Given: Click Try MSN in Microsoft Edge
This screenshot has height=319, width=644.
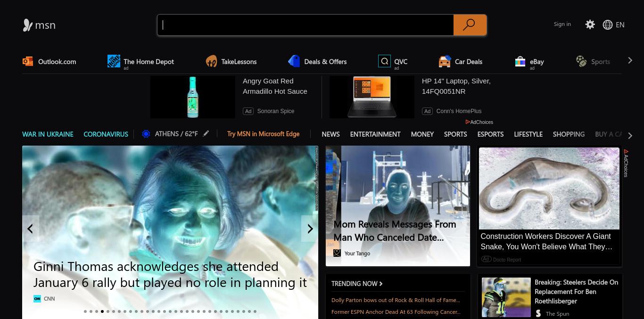Looking at the screenshot, I should click(x=263, y=134).
